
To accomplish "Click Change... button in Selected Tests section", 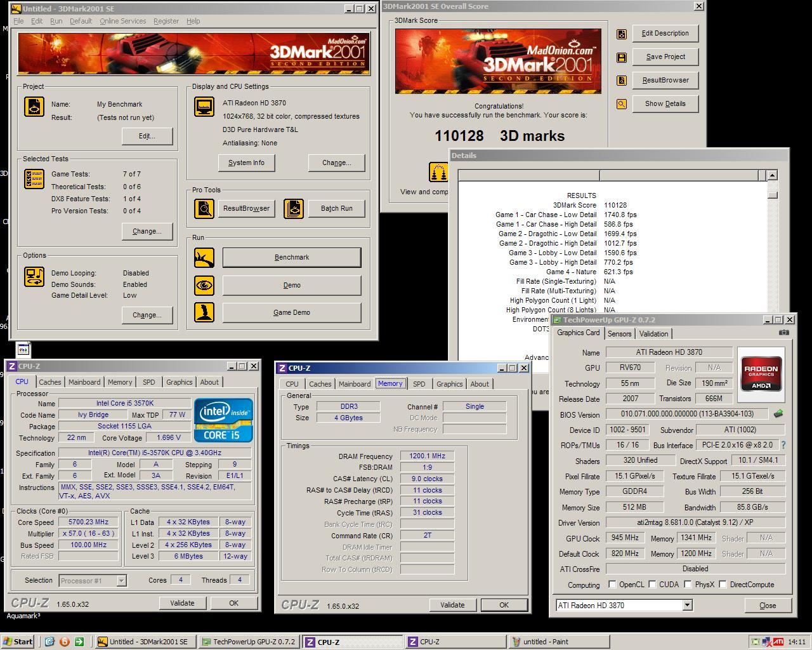I will 147,231.
